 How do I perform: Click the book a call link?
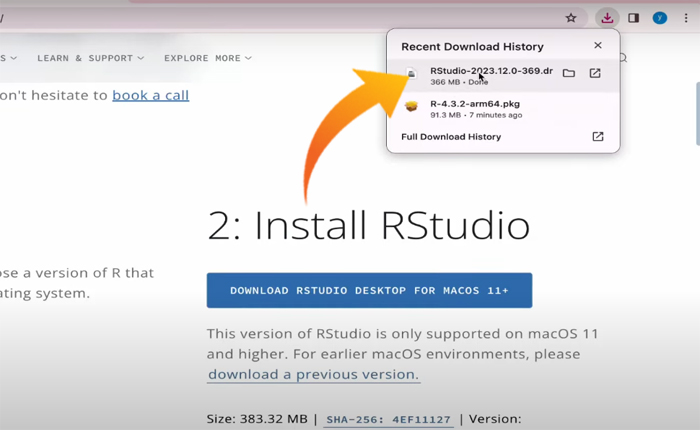coord(150,95)
